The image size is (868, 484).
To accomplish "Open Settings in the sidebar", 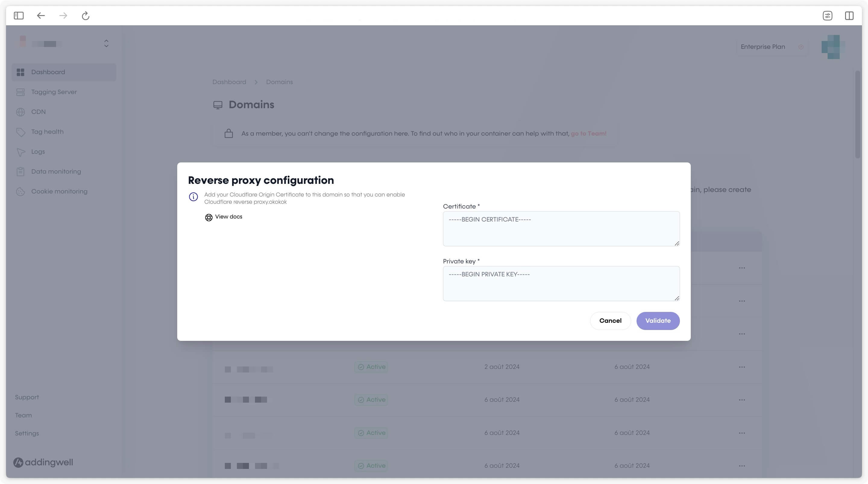I will [x=27, y=433].
